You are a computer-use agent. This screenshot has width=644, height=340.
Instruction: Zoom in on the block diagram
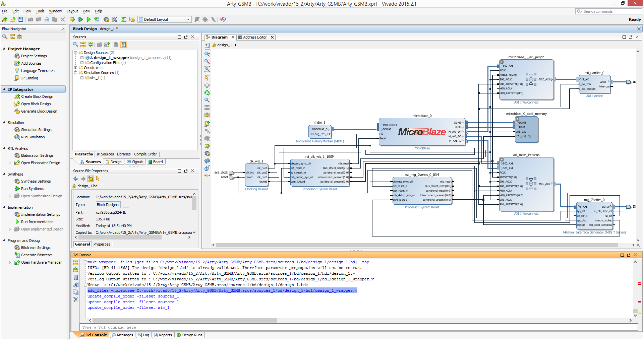(x=207, y=54)
